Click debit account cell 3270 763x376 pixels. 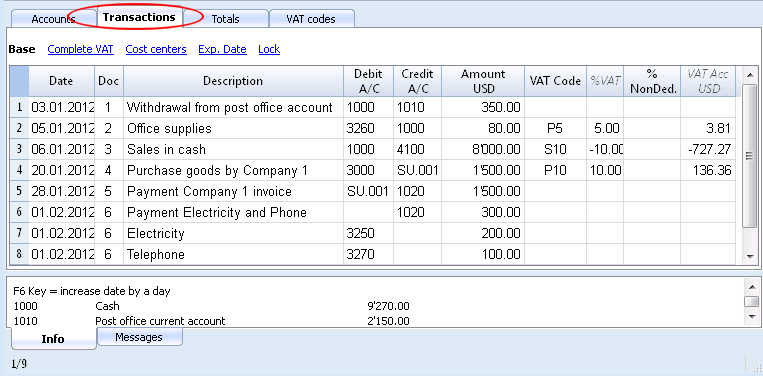(x=368, y=254)
